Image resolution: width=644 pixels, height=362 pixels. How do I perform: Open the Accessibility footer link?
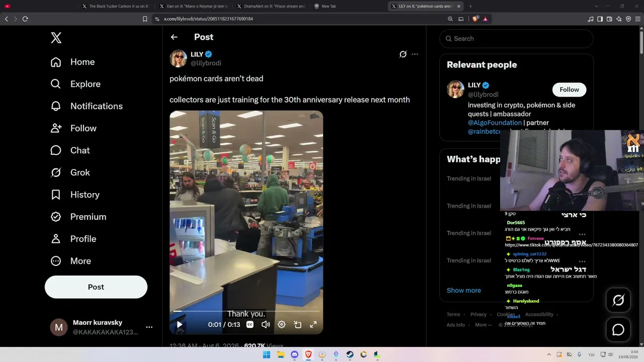pos(539,314)
